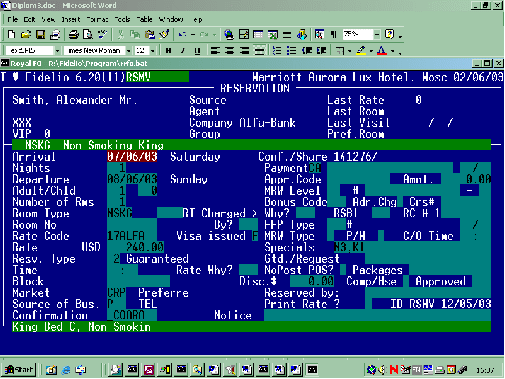Click the E-mail icon in the Standard toolbar

click(55, 34)
